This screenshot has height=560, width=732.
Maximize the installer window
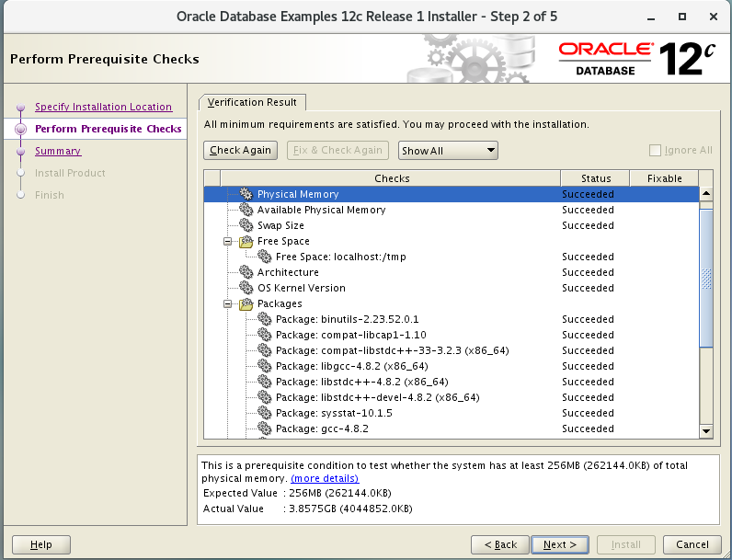[x=682, y=17]
